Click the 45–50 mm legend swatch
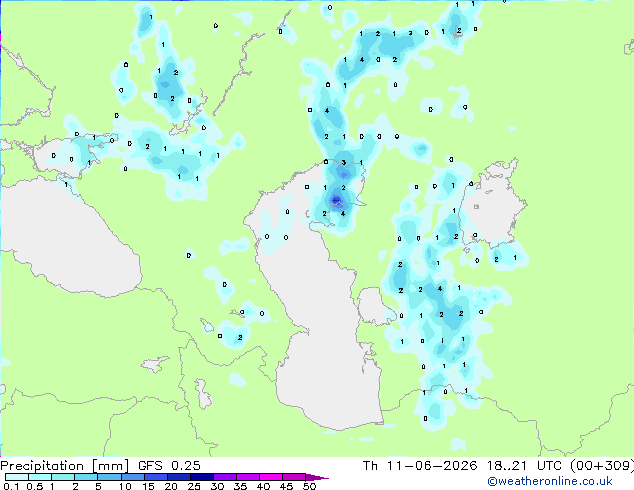Screen dimensions: 634x490 point(294,477)
